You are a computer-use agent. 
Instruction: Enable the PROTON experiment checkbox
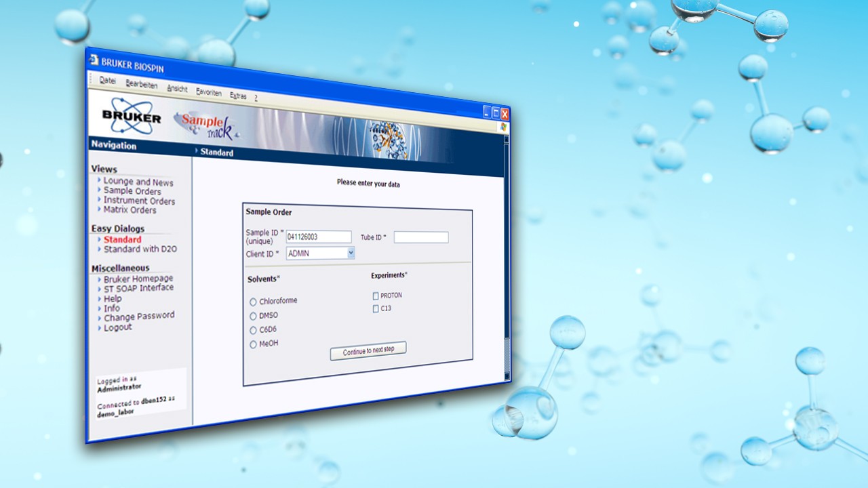pyautogui.click(x=375, y=296)
